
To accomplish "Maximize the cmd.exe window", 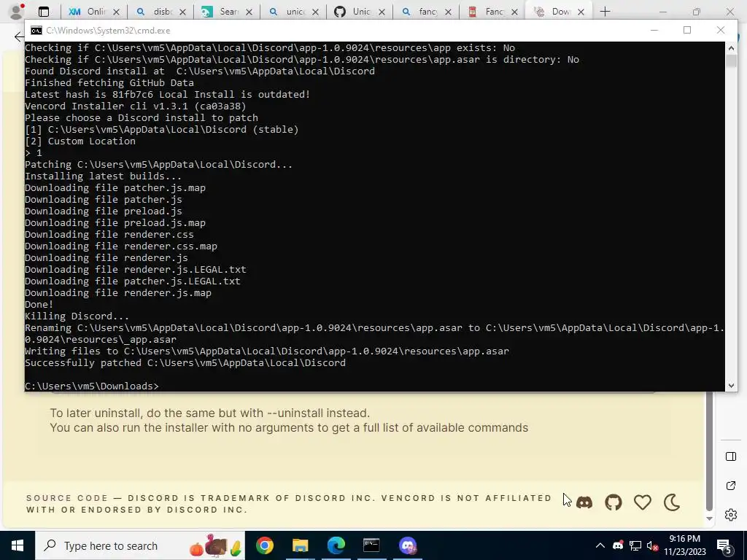I will [687, 30].
